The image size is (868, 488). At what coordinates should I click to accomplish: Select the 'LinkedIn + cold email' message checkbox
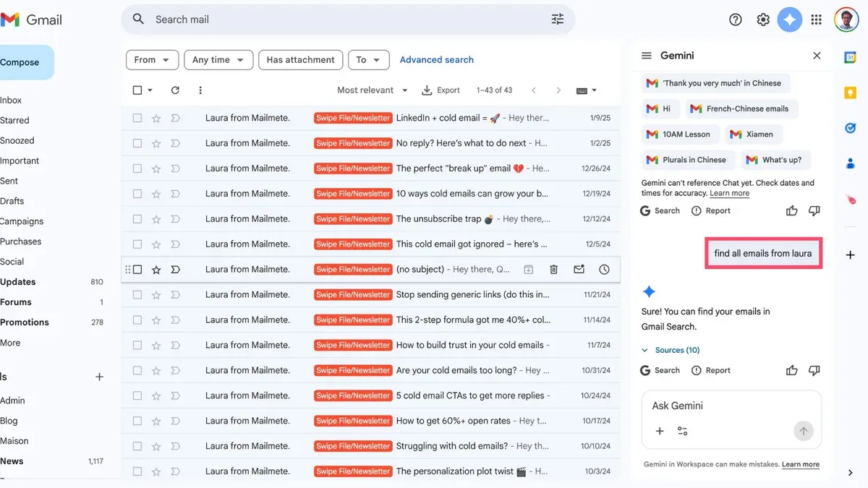(137, 118)
